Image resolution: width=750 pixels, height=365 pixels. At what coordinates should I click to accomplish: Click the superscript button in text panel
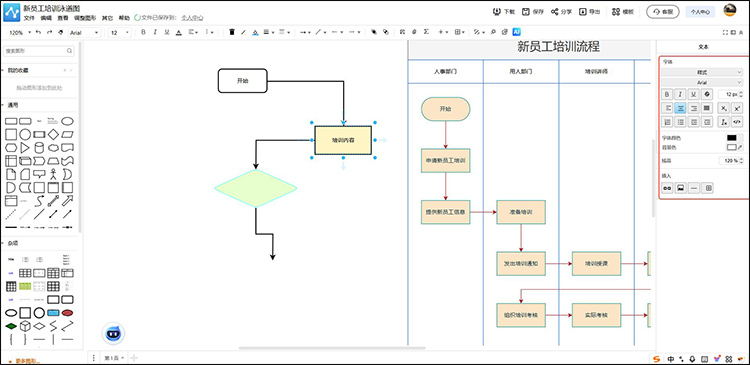pyautogui.click(x=737, y=108)
